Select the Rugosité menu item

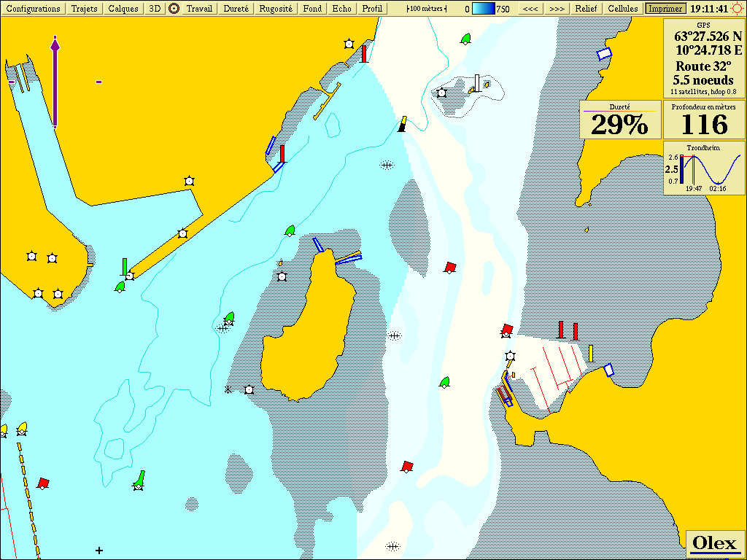[276, 9]
